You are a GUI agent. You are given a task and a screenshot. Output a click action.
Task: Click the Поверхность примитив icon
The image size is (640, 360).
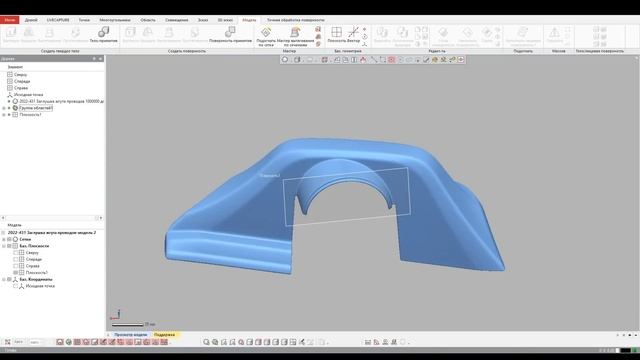click(x=230, y=32)
